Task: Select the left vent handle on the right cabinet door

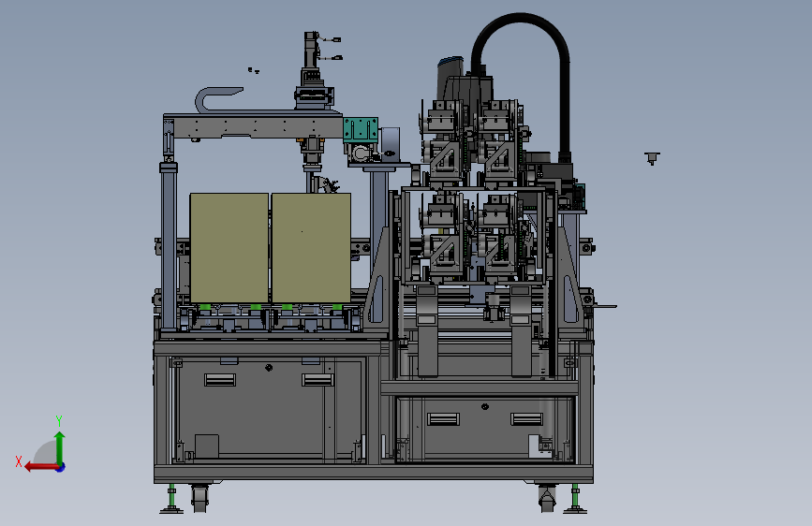Action: click(443, 418)
